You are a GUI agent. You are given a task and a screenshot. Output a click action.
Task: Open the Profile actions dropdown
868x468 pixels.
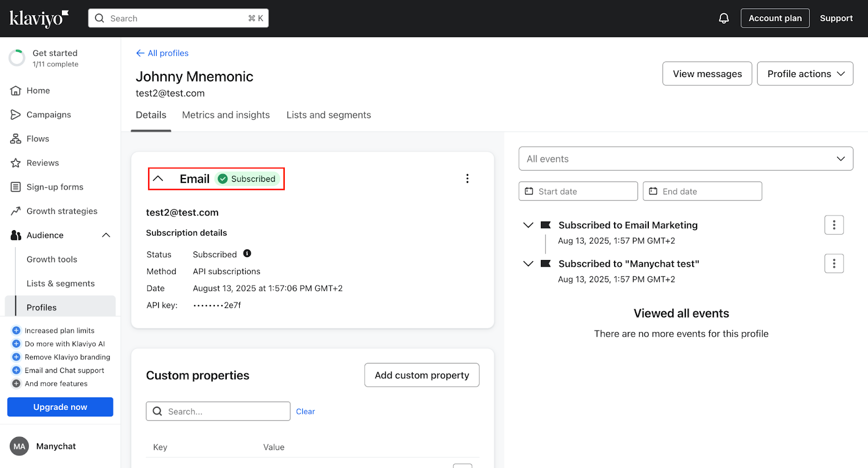pyautogui.click(x=805, y=74)
